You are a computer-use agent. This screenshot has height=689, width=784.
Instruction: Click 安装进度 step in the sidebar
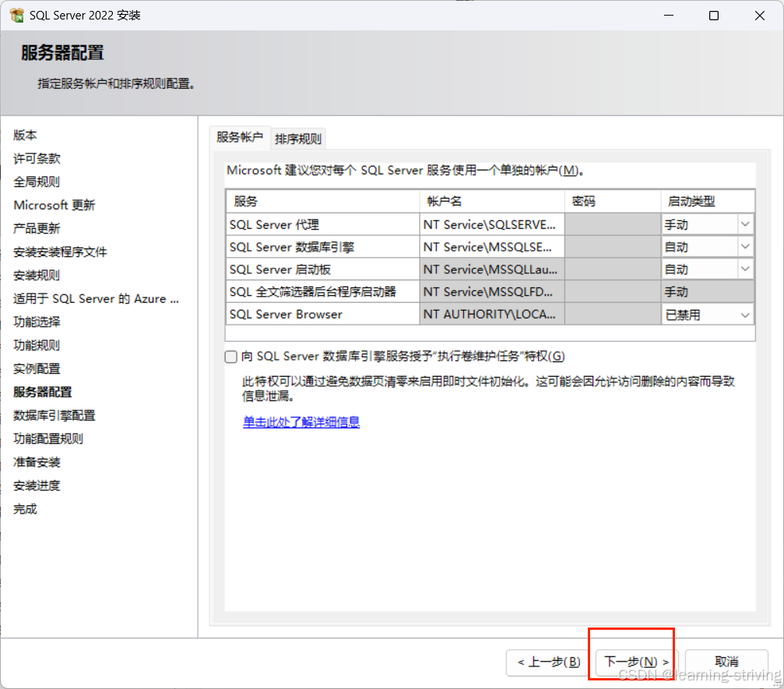click(x=37, y=486)
